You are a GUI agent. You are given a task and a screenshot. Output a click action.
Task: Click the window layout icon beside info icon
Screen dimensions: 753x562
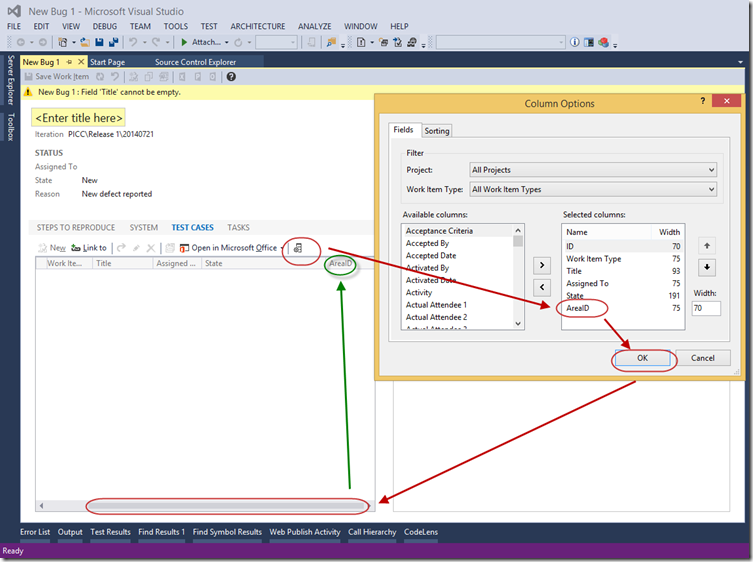[x=589, y=42]
